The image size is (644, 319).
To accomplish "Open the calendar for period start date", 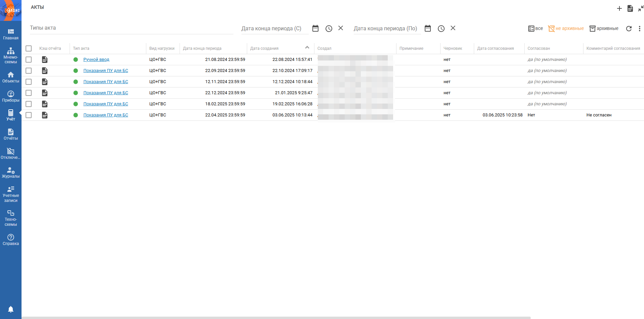I will [x=315, y=28].
